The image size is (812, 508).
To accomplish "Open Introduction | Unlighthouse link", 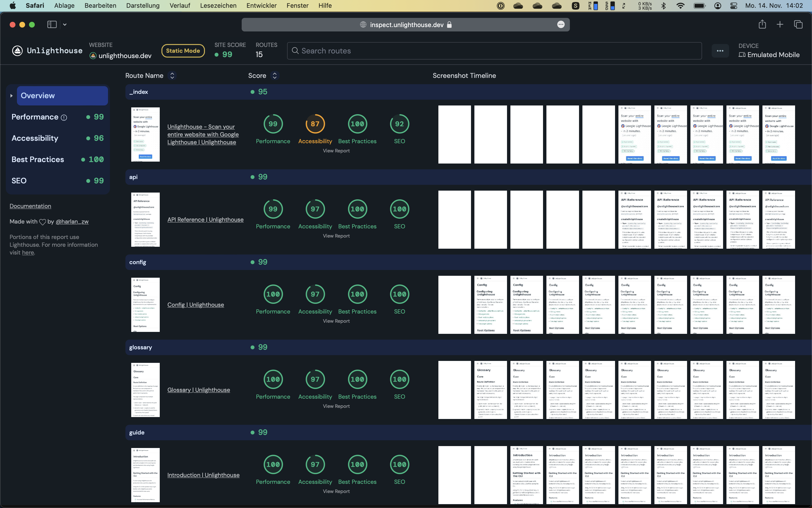I will click(203, 475).
